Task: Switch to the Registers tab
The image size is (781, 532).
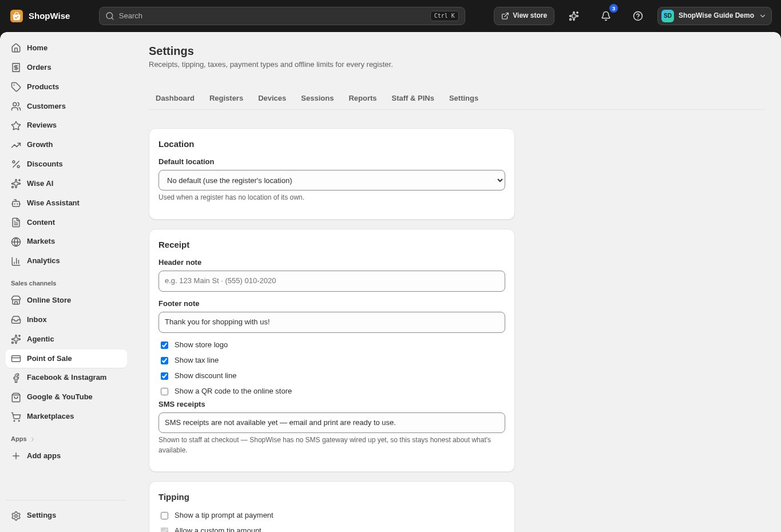Action: 226,98
